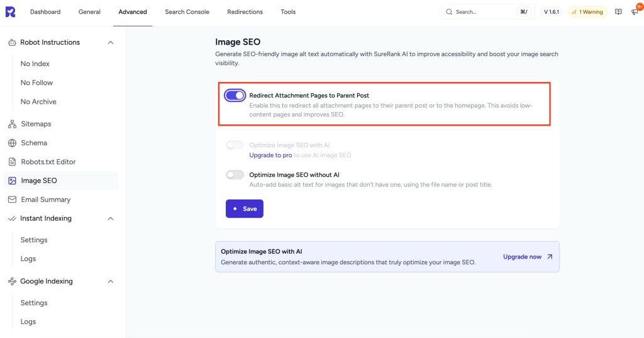Open the General tab
644x338 pixels.
(x=89, y=12)
